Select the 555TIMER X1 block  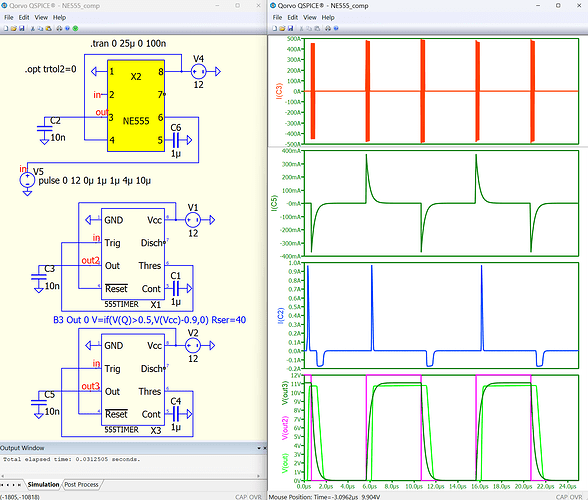coord(133,255)
